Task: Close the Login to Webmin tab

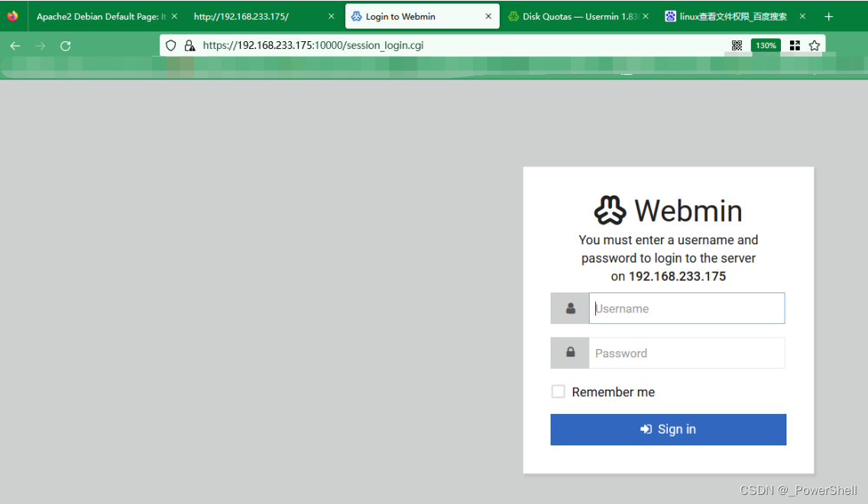Action: 488,17
